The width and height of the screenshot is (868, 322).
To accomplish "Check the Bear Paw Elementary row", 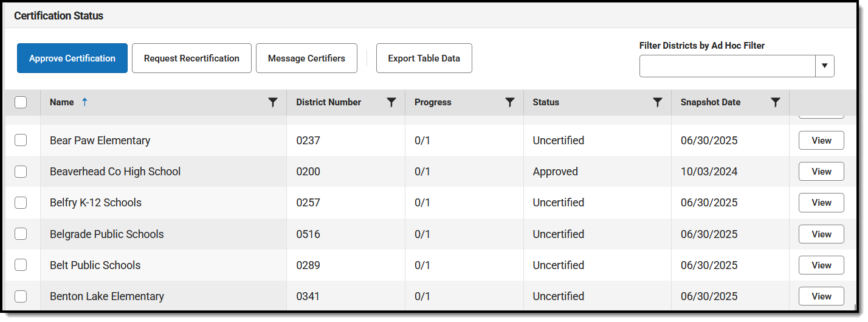I will coord(21,140).
